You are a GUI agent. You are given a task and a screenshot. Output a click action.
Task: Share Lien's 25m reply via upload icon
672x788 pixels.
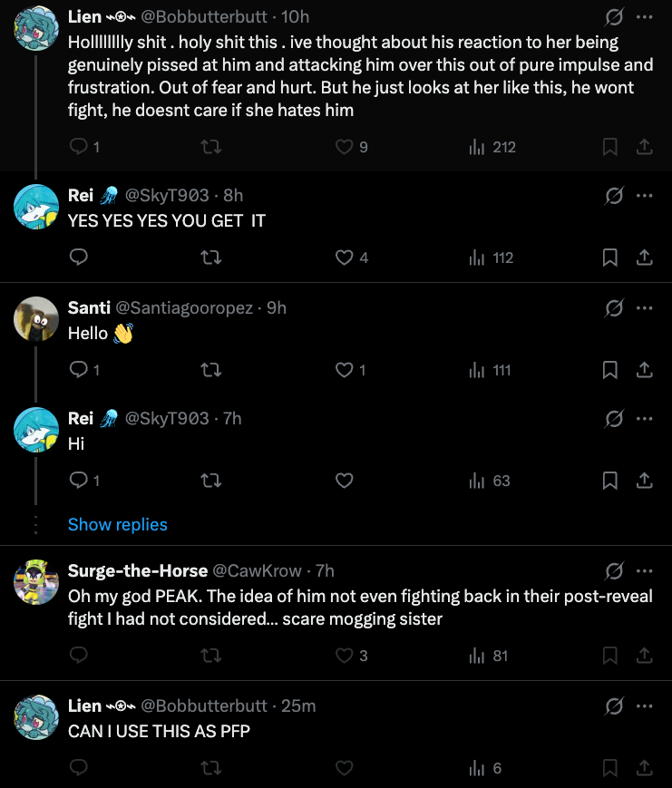(645, 767)
